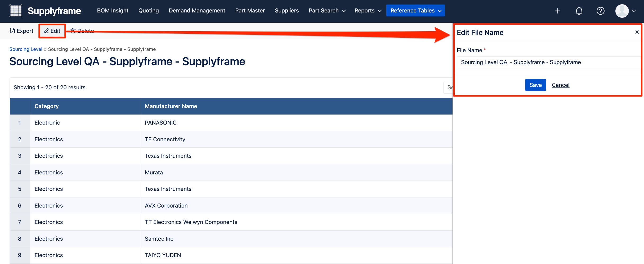Expand the Reports dropdown menu
Screen dimensions: 644x264
(x=368, y=11)
